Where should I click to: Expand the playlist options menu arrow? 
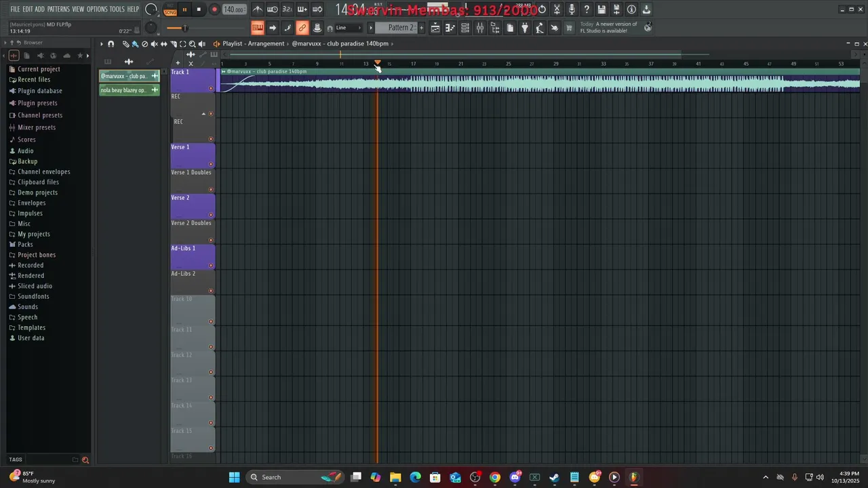(x=101, y=44)
